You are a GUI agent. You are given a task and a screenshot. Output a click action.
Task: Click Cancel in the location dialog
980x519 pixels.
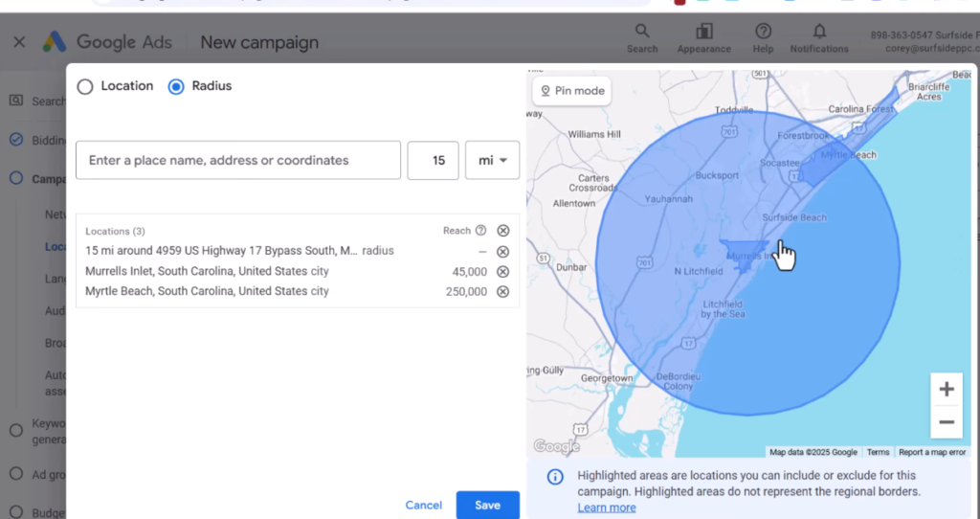click(x=423, y=506)
